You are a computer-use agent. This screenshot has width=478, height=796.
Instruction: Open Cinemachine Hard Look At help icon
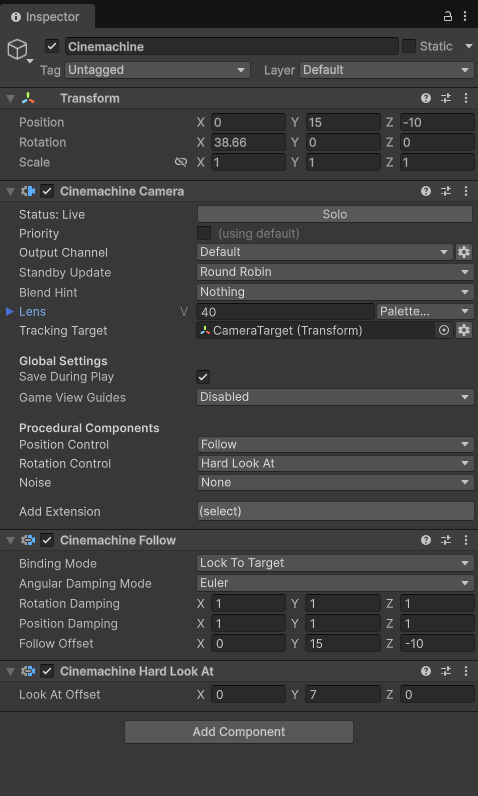426,671
